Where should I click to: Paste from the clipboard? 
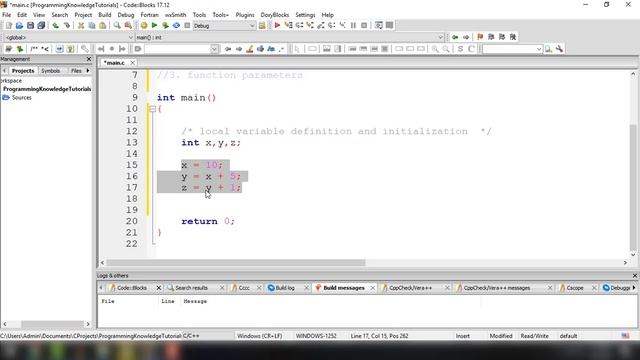[x=103, y=25]
